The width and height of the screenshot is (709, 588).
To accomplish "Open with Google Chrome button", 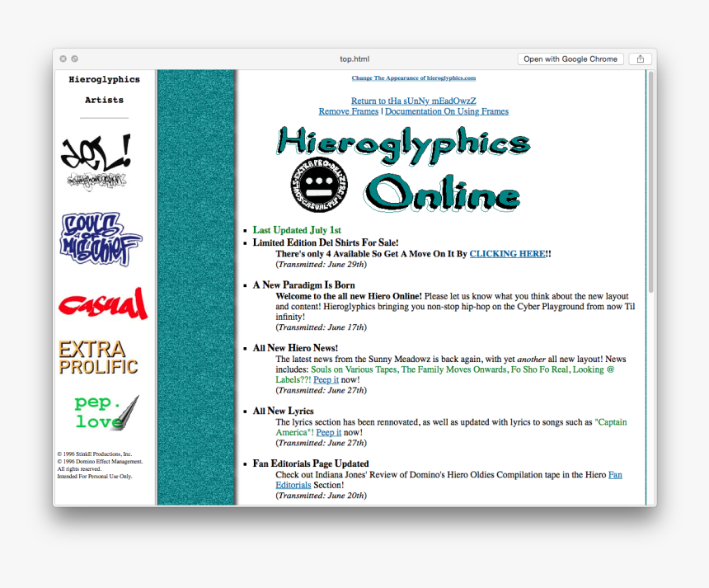I will [x=570, y=59].
